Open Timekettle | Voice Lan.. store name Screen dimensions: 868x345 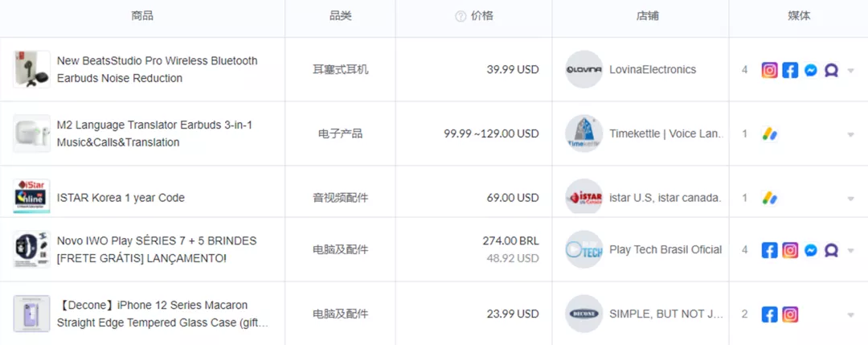coord(666,133)
